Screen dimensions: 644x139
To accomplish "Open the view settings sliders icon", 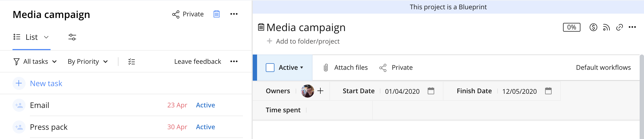I will coord(72,37).
